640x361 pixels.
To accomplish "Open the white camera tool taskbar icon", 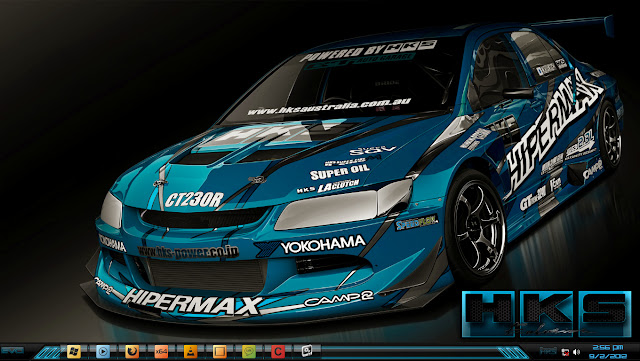I will coord(307,351).
